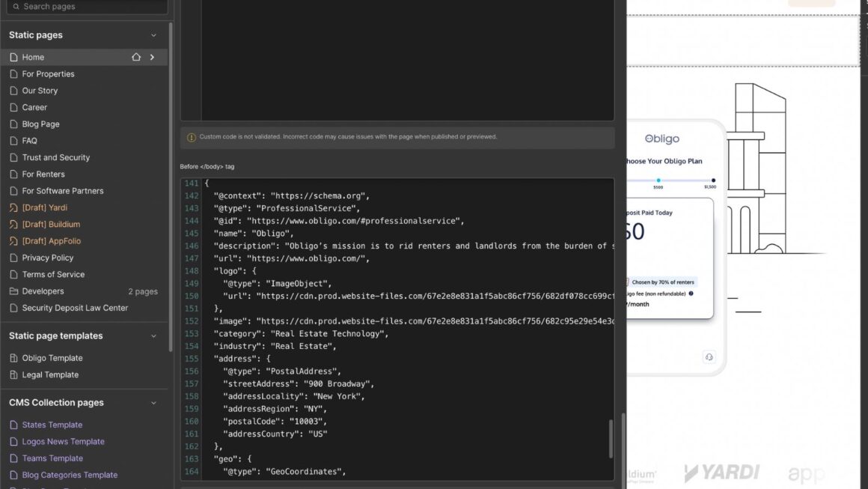Click the Blog Page file icon
Image resolution: width=868 pixels, height=489 pixels.
click(13, 124)
